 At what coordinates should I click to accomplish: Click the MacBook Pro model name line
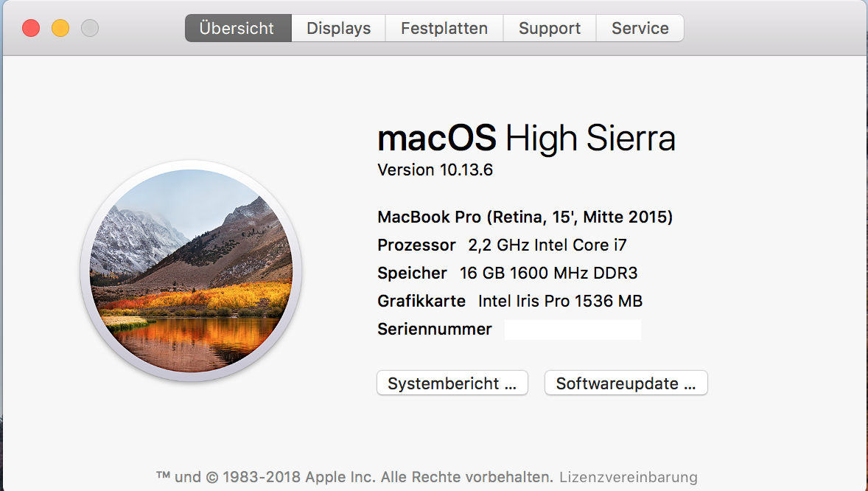tap(525, 217)
